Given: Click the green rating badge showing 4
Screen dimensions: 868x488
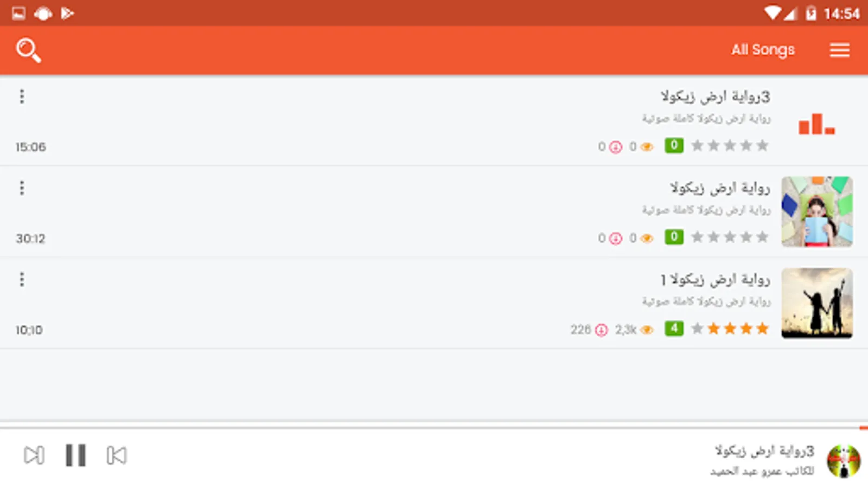Looking at the screenshot, I should point(674,328).
